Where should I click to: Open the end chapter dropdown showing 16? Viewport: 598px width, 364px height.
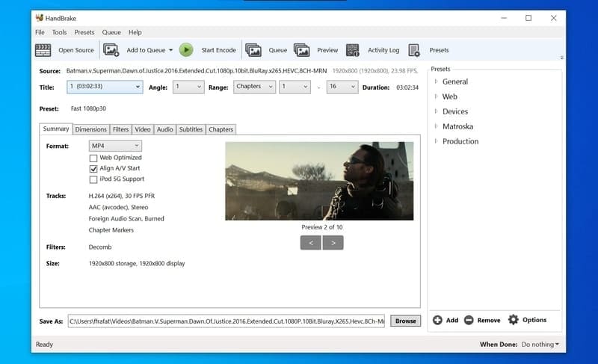click(342, 87)
